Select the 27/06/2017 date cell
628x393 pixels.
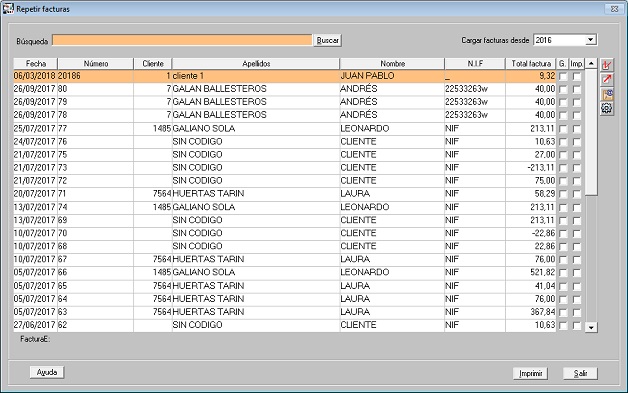tap(34, 324)
